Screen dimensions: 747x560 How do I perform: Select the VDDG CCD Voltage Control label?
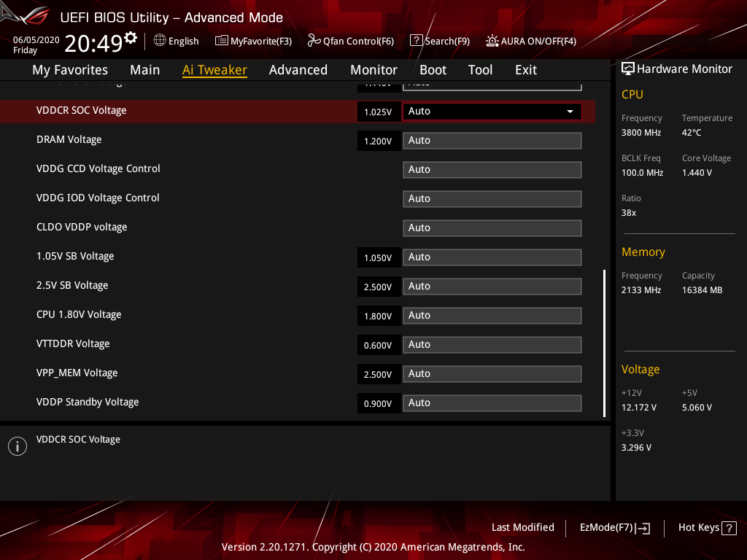point(98,168)
